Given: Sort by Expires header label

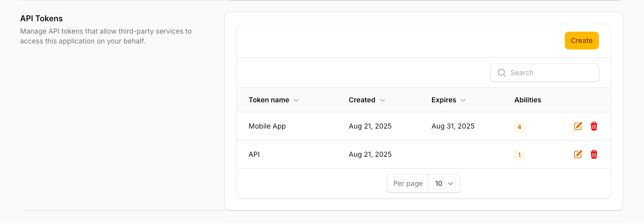Looking at the screenshot, I should point(443,100).
